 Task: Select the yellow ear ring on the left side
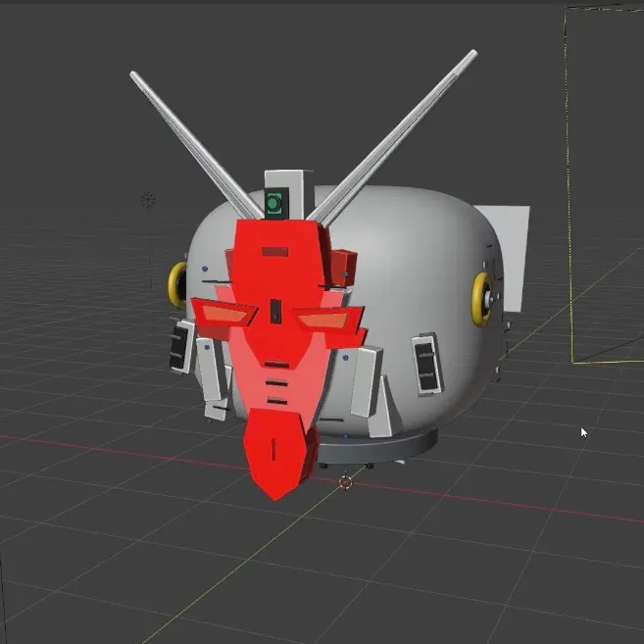pyautogui.click(x=177, y=285)
